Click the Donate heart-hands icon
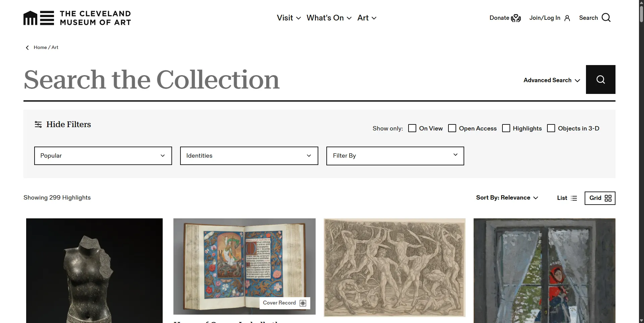The image size is (644, 323). [x=516, y=18]
